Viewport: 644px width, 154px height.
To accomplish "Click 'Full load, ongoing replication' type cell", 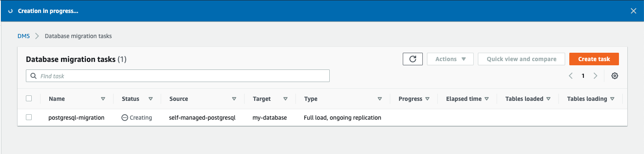I will [343, 118].
